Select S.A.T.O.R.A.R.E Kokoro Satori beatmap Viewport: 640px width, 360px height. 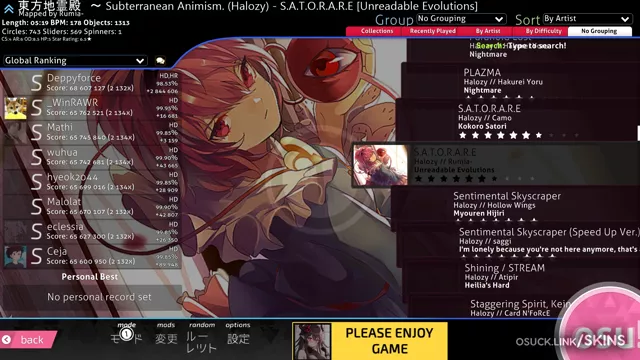[518, 121]
